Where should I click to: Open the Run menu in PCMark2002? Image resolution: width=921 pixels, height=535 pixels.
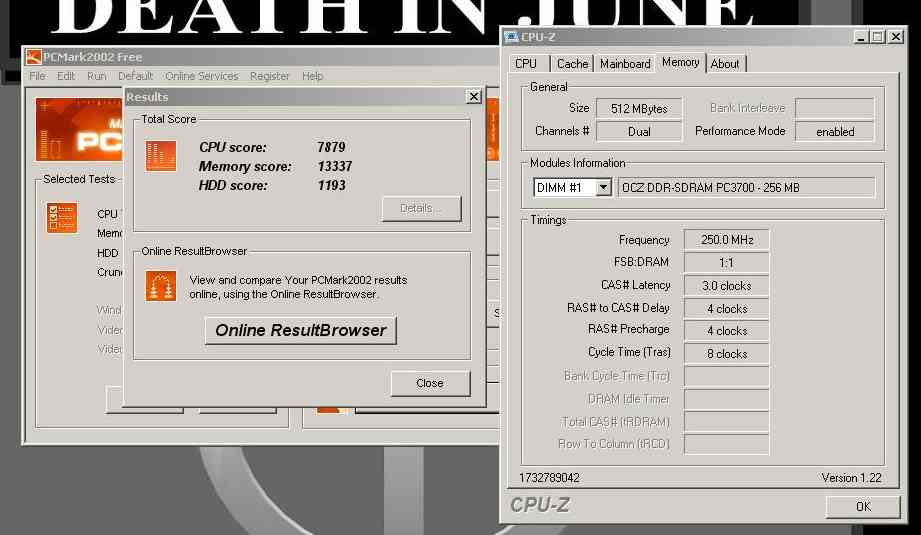click(97, 76)
